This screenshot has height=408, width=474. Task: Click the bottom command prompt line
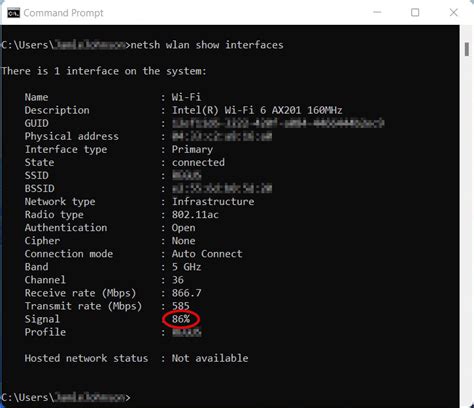(66, 397)
